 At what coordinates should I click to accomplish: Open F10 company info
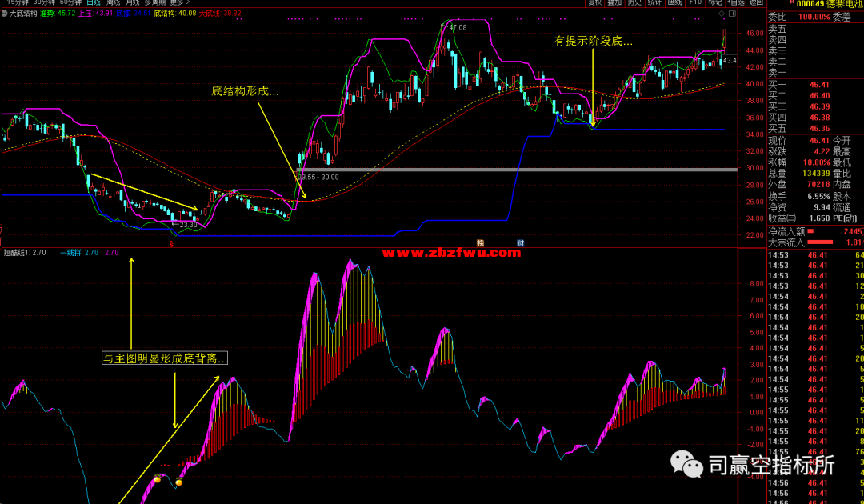click(695, 2)
